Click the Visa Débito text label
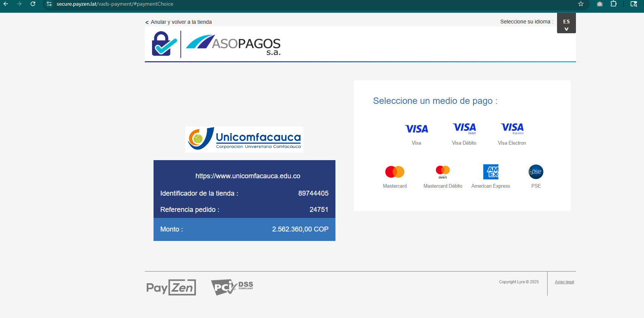644x318 pixels. point(464,143)
